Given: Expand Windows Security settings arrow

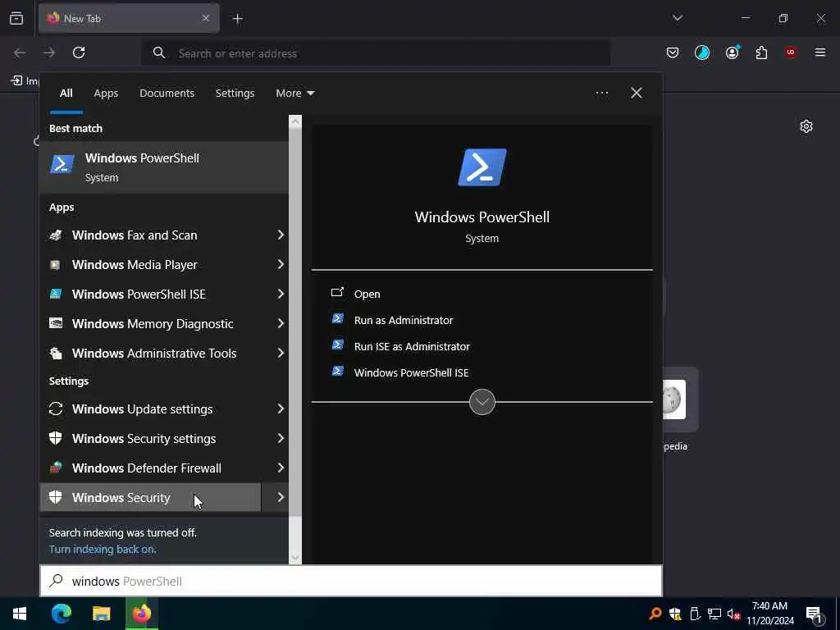Looking at the screenshot, I should (x=281, y=438).
